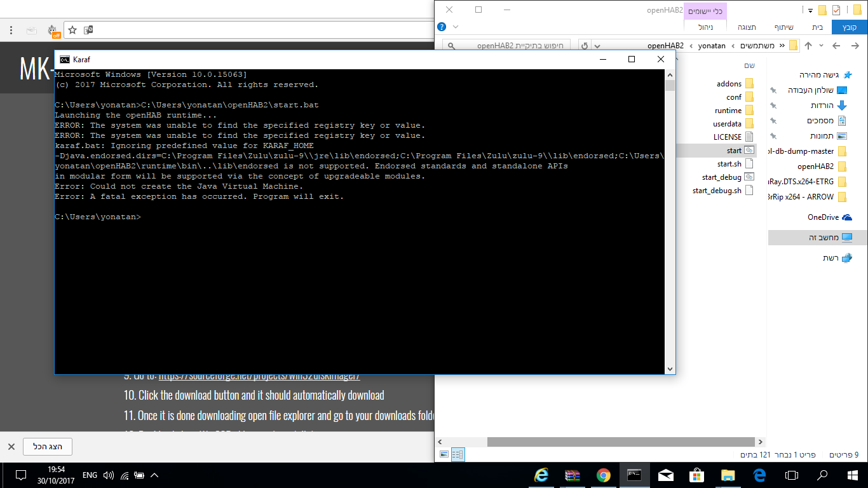Click the Explorer search box for openHAB2

coord(506,46)
